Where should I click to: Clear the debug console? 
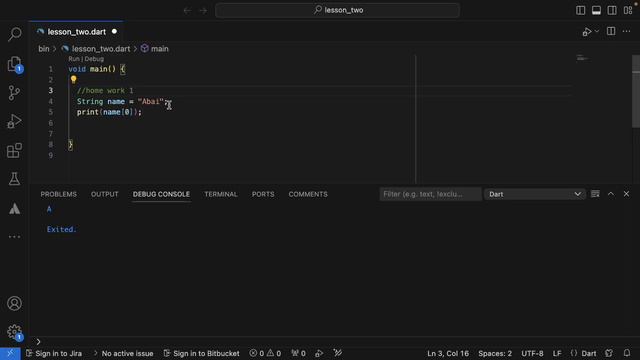[596, 194]
